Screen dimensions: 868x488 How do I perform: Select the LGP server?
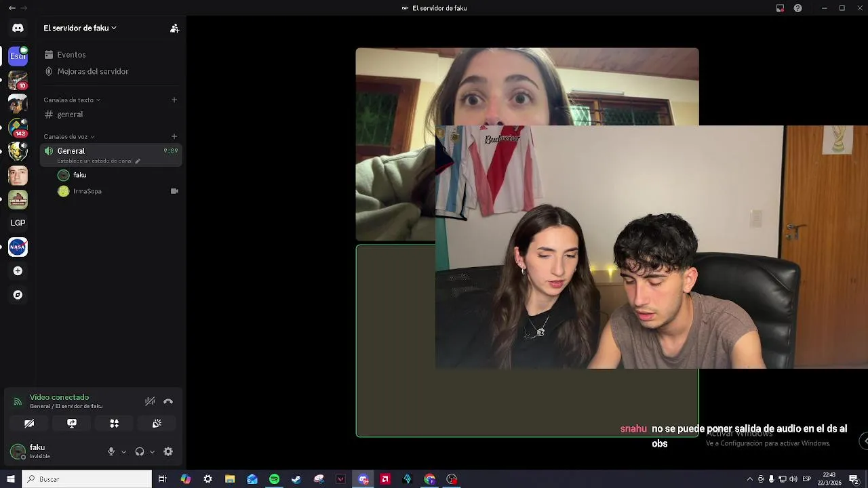[x=18, y=223]
